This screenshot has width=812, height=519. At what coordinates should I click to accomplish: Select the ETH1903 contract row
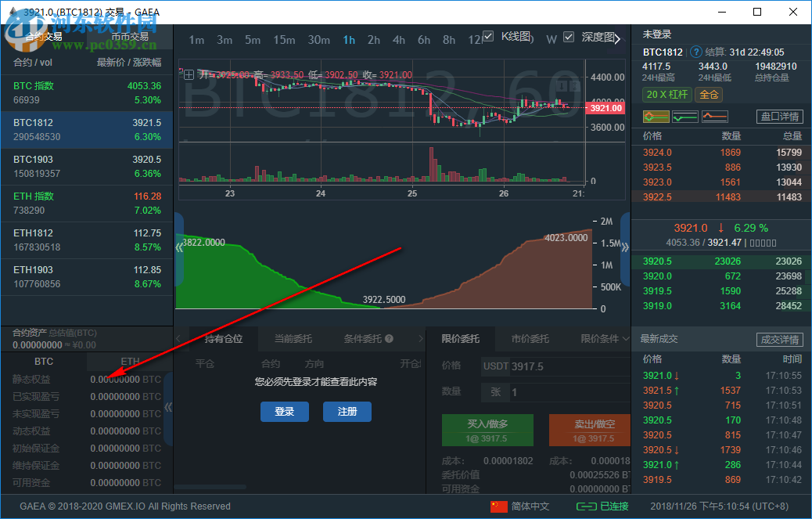[x=87, y=276]
